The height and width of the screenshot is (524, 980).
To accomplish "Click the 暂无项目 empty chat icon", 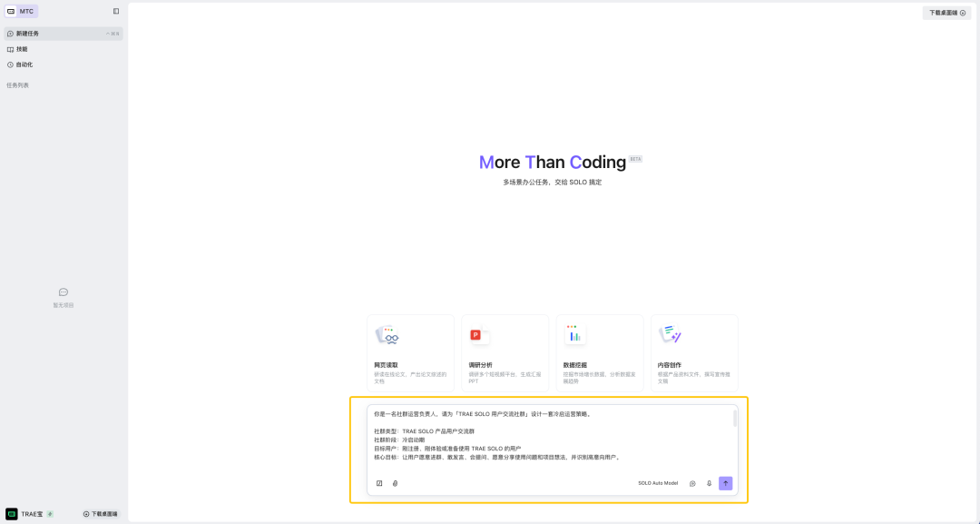I will 64,292.
